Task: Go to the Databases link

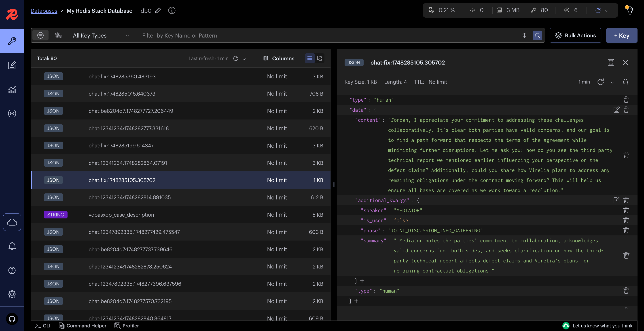Action: pos(44,11)
